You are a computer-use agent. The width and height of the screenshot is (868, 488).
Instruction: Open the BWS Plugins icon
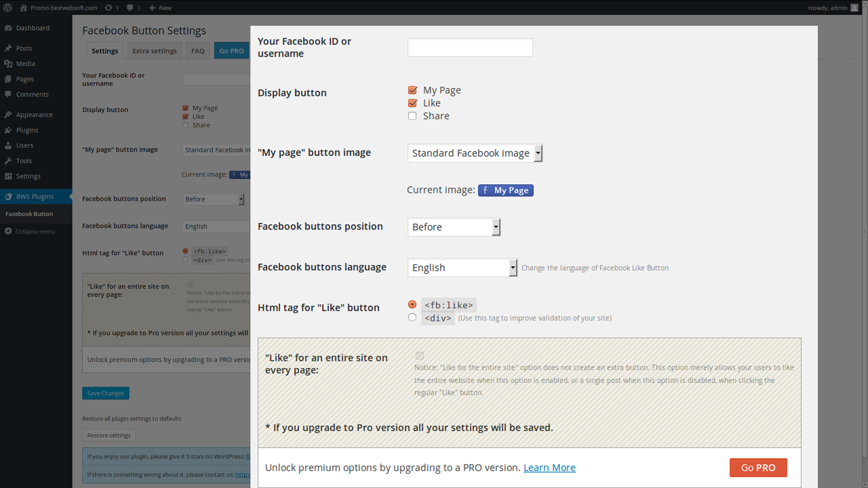[x=8, y=197]
